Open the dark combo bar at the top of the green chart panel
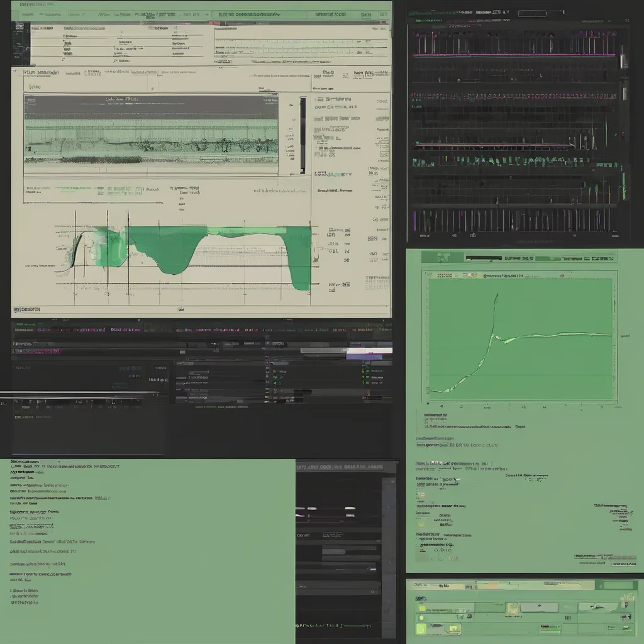644x644 pixels. [484, 258]
